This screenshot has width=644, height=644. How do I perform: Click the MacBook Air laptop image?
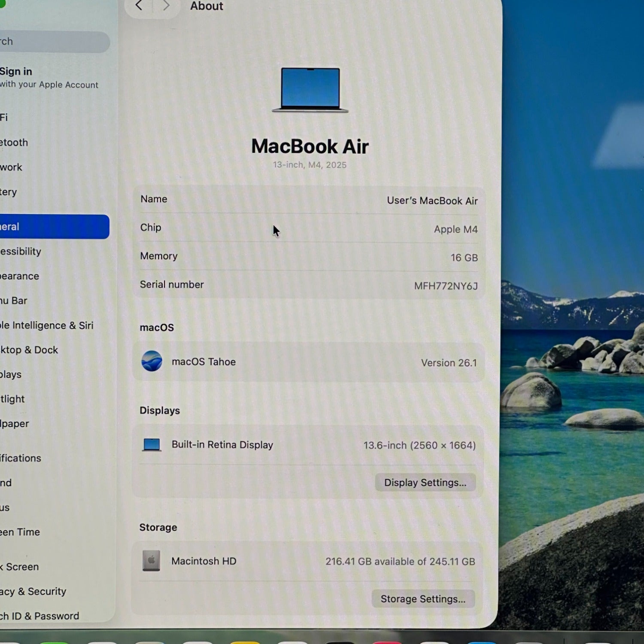pyautogui.click(x=310, y=90)
